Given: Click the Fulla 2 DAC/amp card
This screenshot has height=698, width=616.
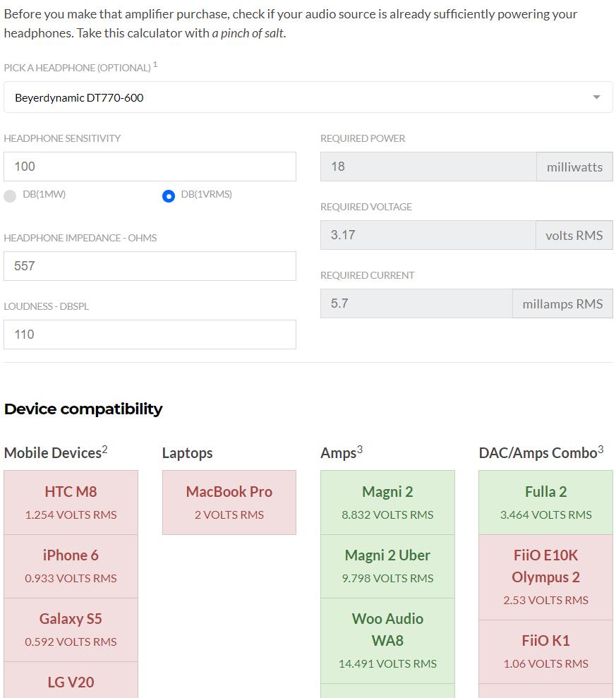Looking at the screenshot, I should tap(545, 503).
